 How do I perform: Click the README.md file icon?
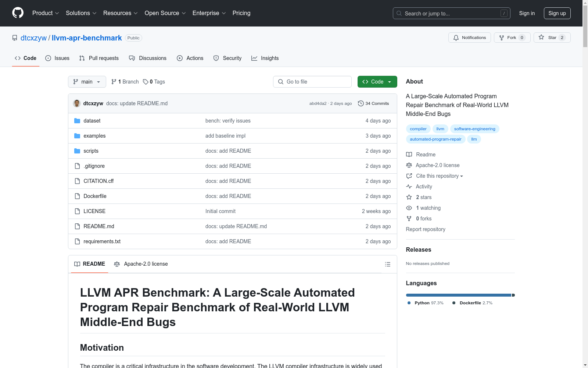[77, 226]
